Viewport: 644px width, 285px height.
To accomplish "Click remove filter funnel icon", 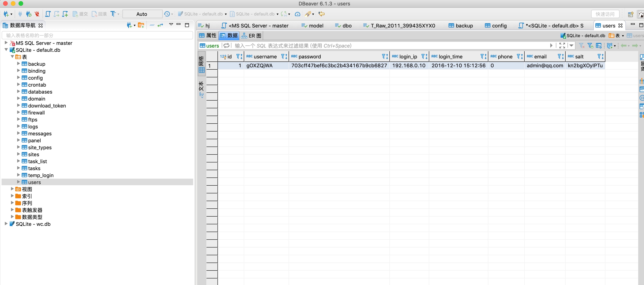I will (581, 46).
